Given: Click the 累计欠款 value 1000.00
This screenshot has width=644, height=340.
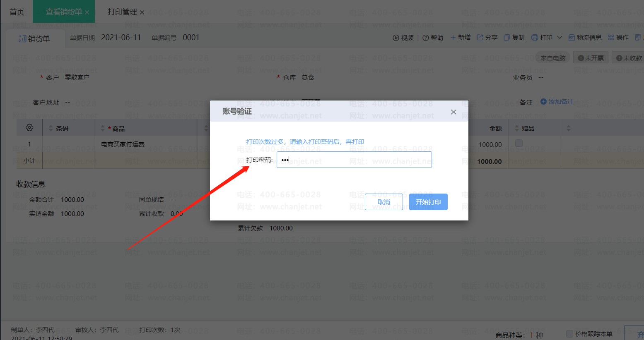Looking at the screenshot, I should [281, 228].
